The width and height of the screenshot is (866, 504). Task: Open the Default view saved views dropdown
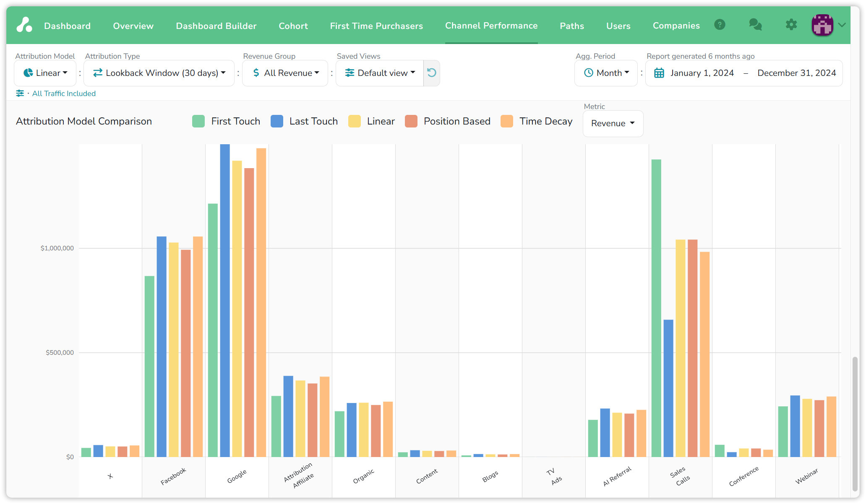tap(380, 73)
